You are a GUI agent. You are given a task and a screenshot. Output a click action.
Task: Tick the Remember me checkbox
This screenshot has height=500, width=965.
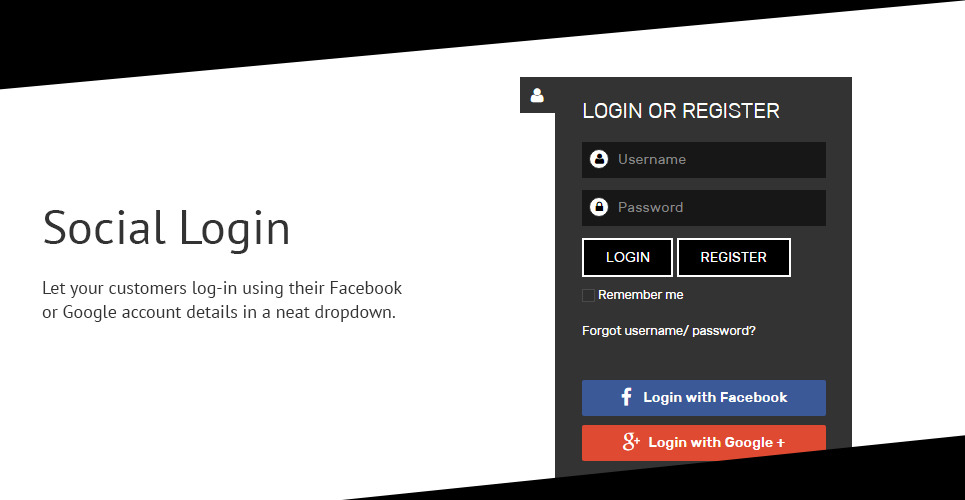[588, 296]
